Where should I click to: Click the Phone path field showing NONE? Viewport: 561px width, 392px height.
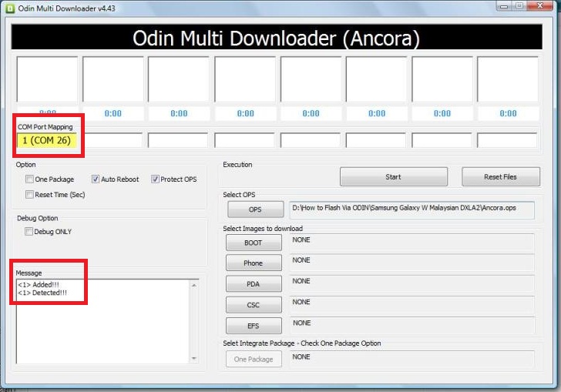tap(412, 263)
